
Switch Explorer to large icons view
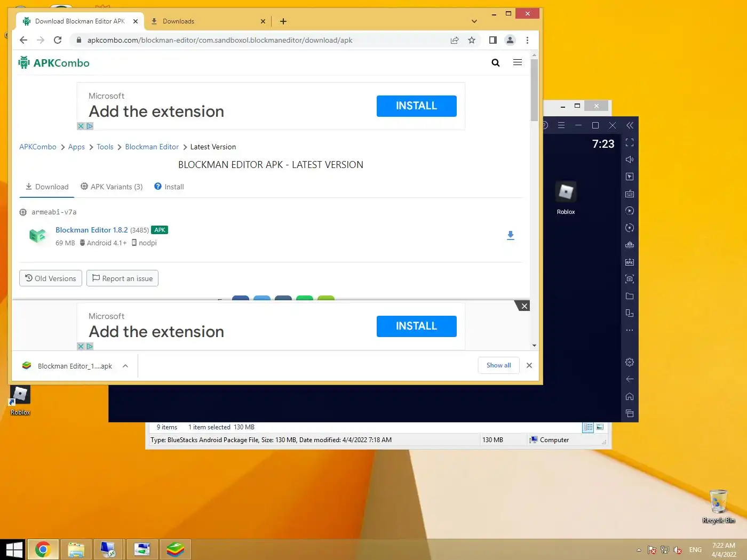[x=600, y=427]
